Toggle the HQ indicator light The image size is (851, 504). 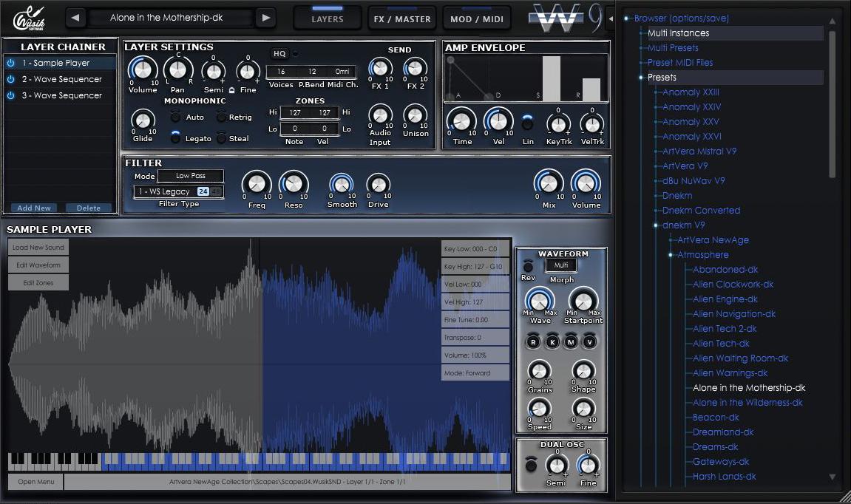point(295,54)
